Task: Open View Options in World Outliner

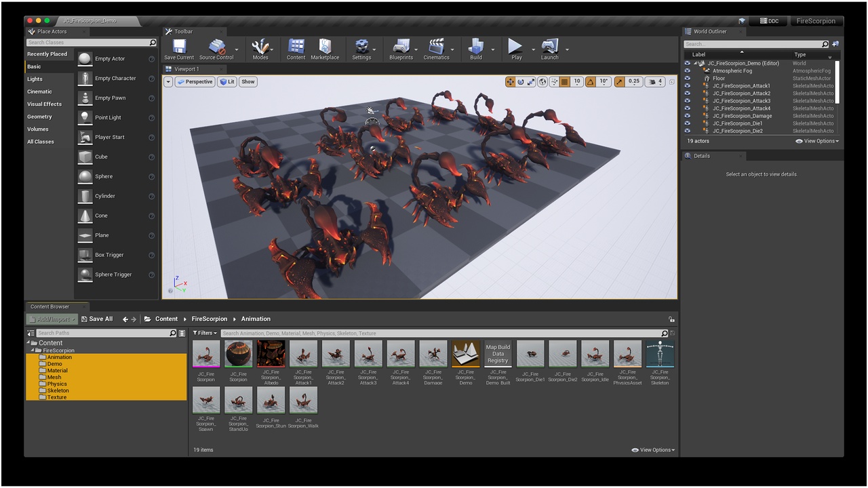Action: pos(816,142)
